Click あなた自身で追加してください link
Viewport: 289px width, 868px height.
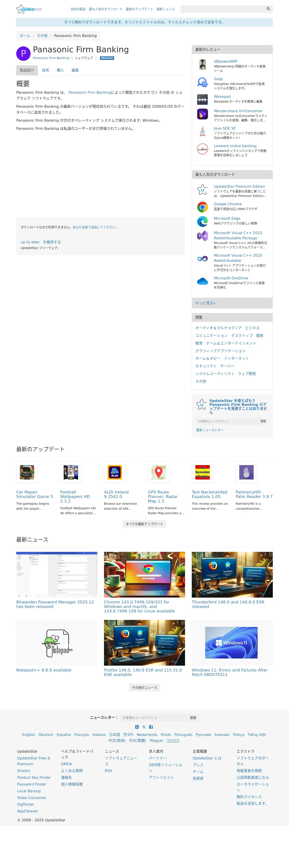pos(95,227)
